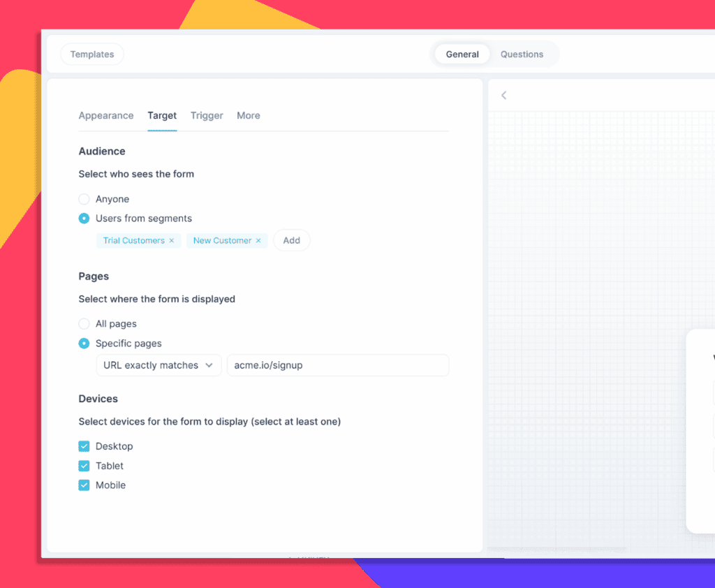The image size is (715, 588).
Task: Disable the Mobile device checkbox
Action: coord(84,485)
